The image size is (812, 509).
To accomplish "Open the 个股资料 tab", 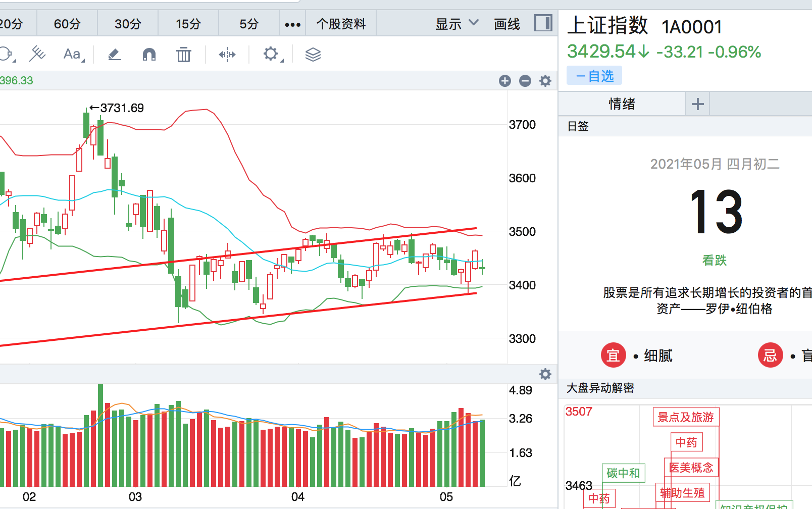I will coord(341,24).
